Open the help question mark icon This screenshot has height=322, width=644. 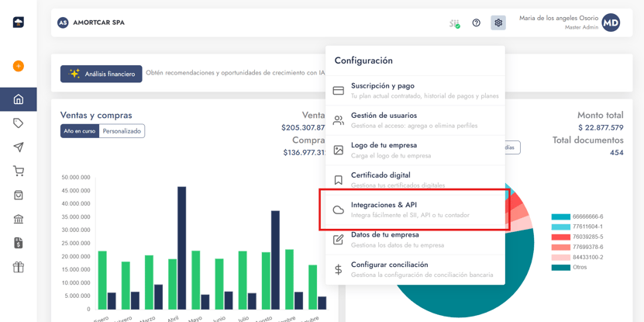pos(476,23)
